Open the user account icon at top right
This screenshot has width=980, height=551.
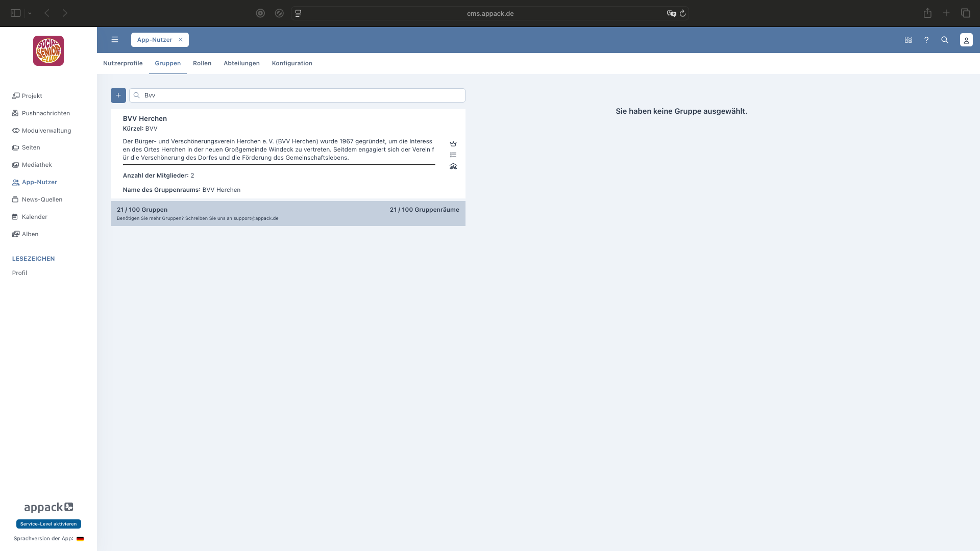[x=966, y=40]
